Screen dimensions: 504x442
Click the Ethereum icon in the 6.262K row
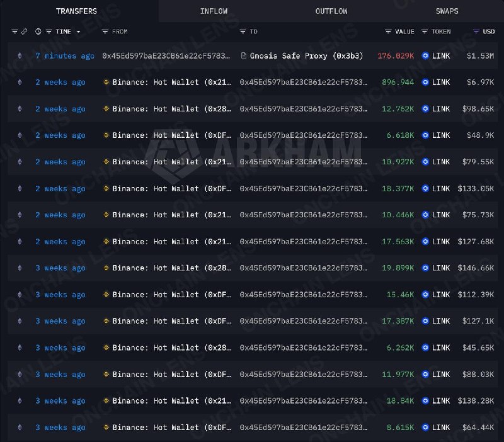[x=20, y=348]
